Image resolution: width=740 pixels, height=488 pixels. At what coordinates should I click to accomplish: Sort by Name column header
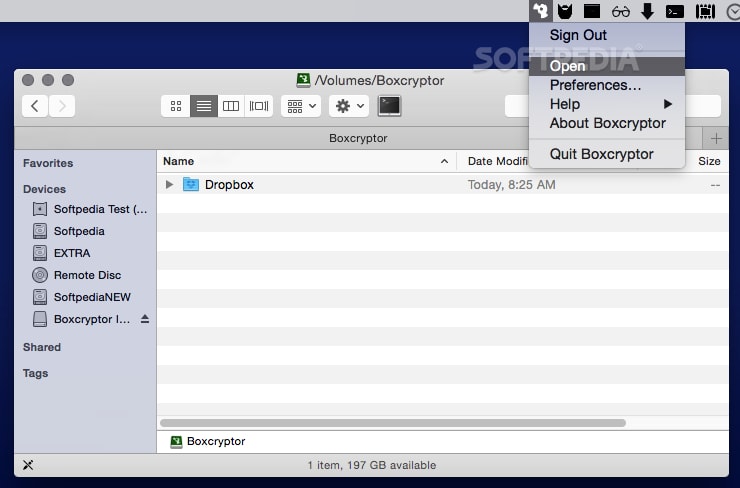306,161
